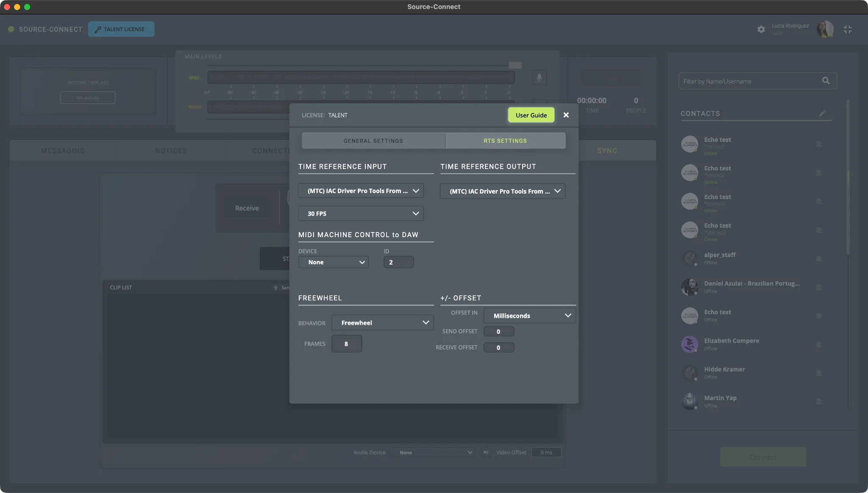Open menu for Echo test stereo1 contact
The image size is (868, 493).
click(x=819, y=202)
